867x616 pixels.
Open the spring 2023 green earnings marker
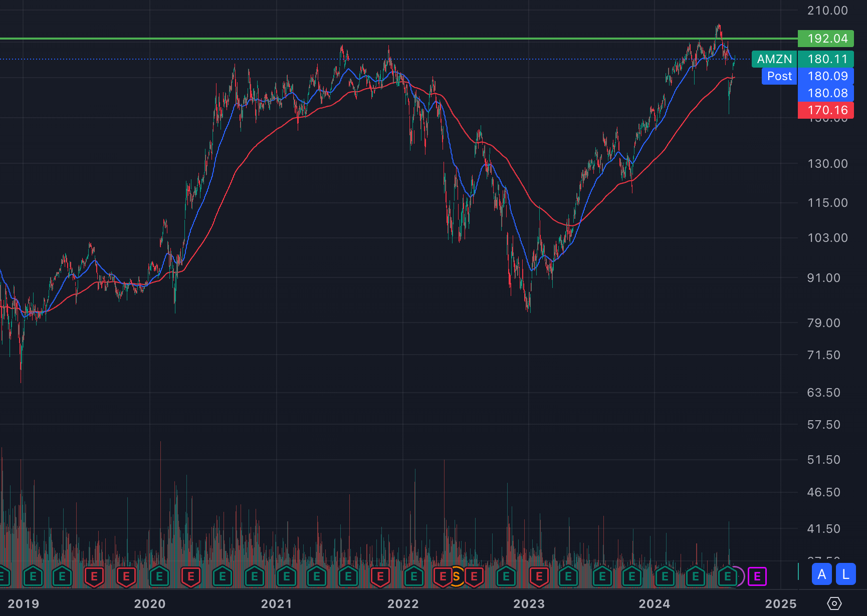pos(568,576)
